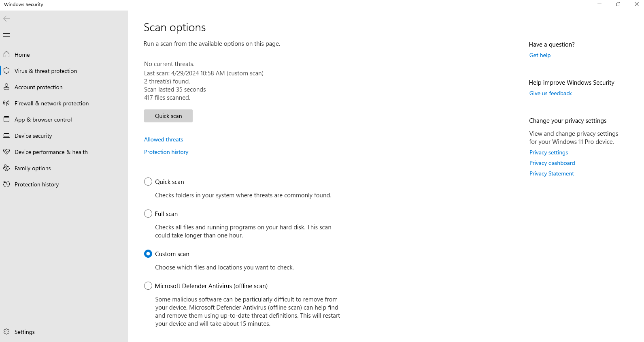Open Device security laptop icon

[x=6, y=135]
